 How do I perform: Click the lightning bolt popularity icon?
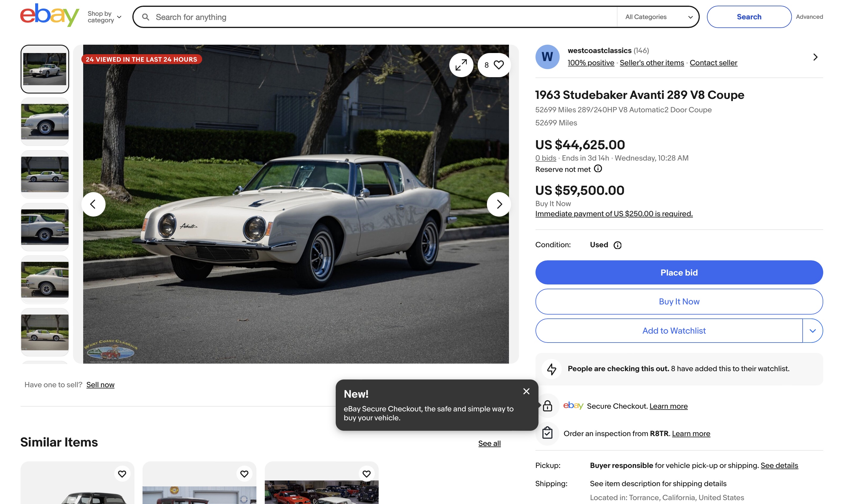551,369
